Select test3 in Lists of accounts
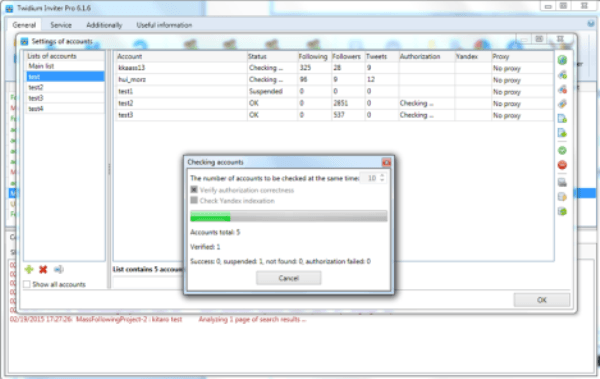 point(64,98)
